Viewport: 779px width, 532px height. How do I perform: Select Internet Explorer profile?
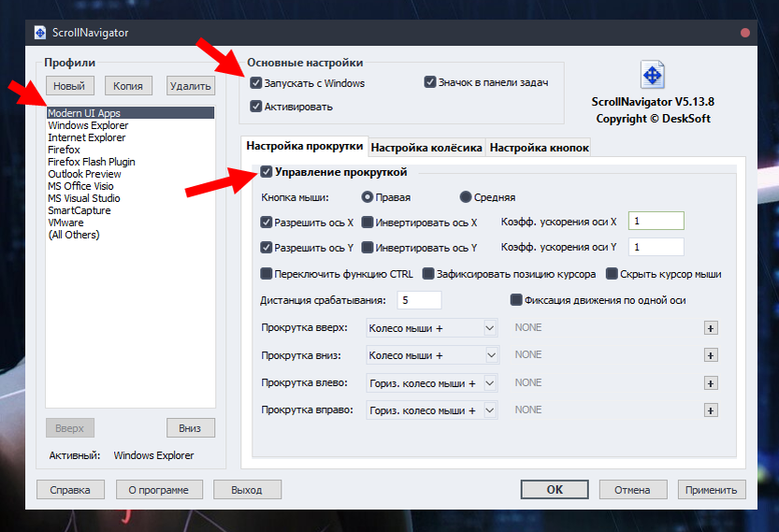[130, 137]
